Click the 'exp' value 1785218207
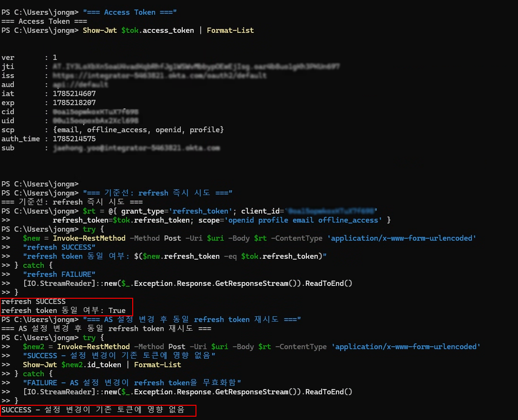 74,103
